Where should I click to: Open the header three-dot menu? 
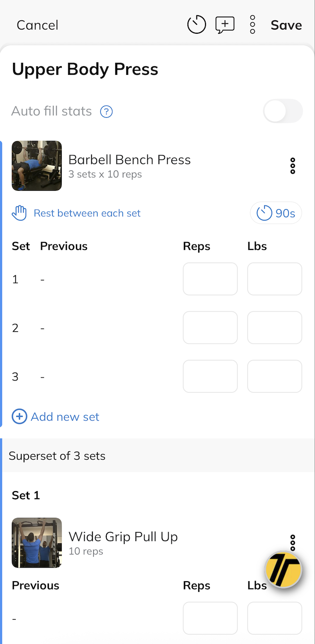252,24
